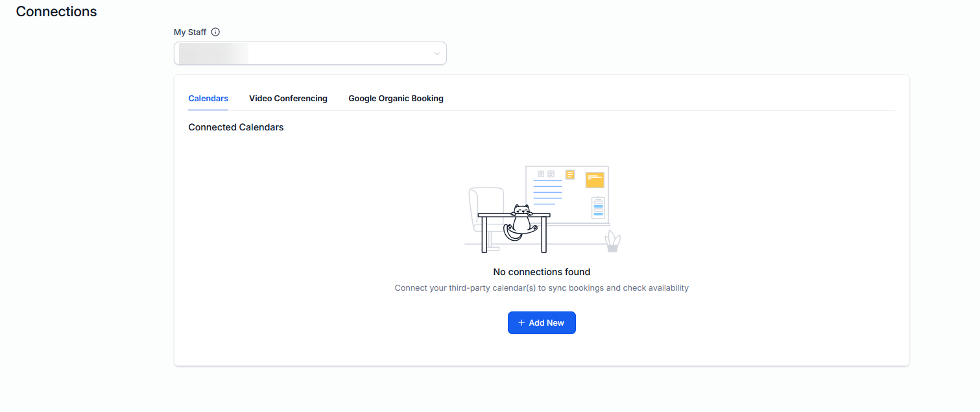The height and width of the screenshot is (412, 980).
Task: Click the plus icon in Add New
Action: tap(521, 323)
